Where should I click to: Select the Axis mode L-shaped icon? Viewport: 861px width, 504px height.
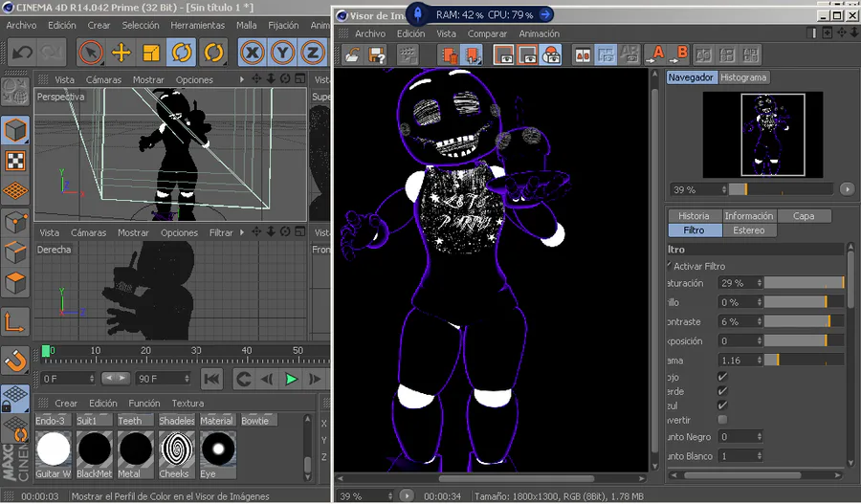point(15,323)
